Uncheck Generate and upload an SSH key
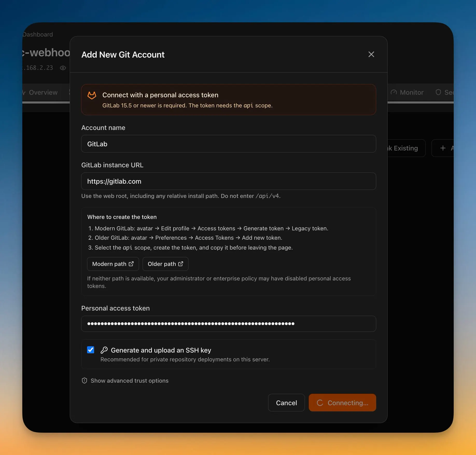This screenshot has height=455, width=476. pyautogui.click(x=90, y=350)
